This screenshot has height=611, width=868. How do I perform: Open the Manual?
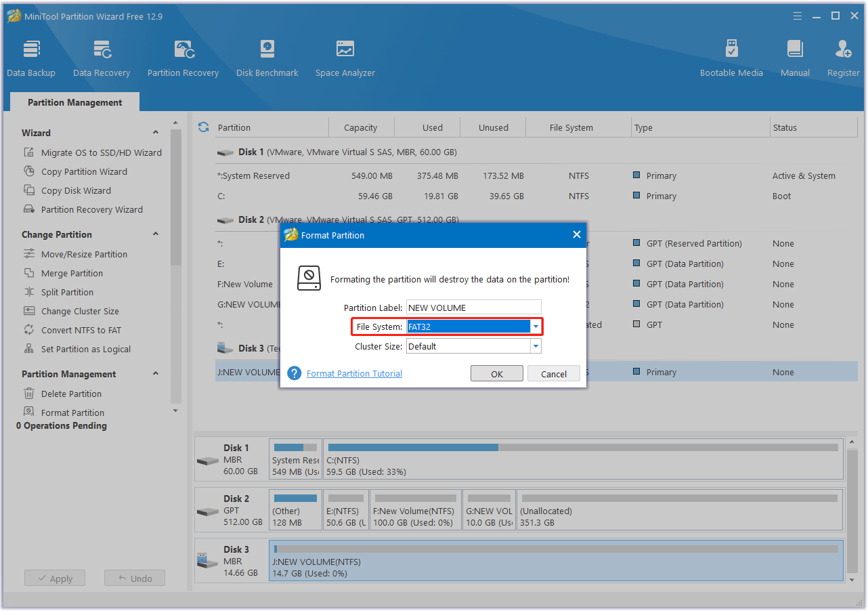(x=795, y=59)
